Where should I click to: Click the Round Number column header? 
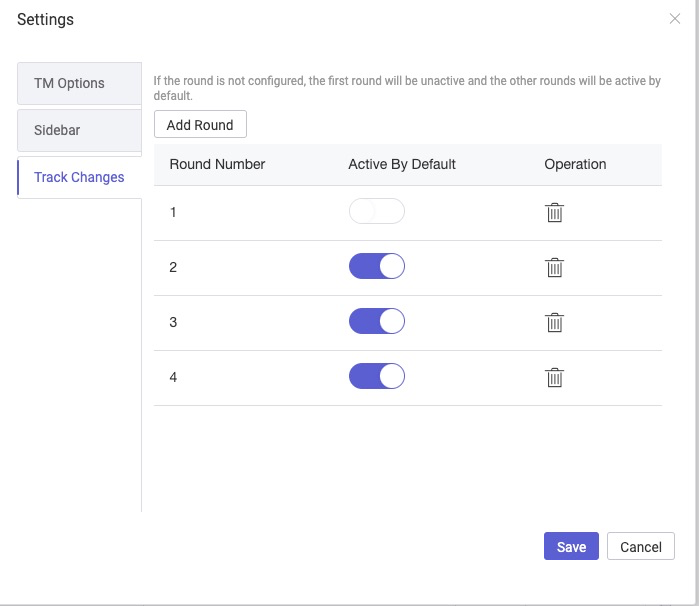pos(217,164)
